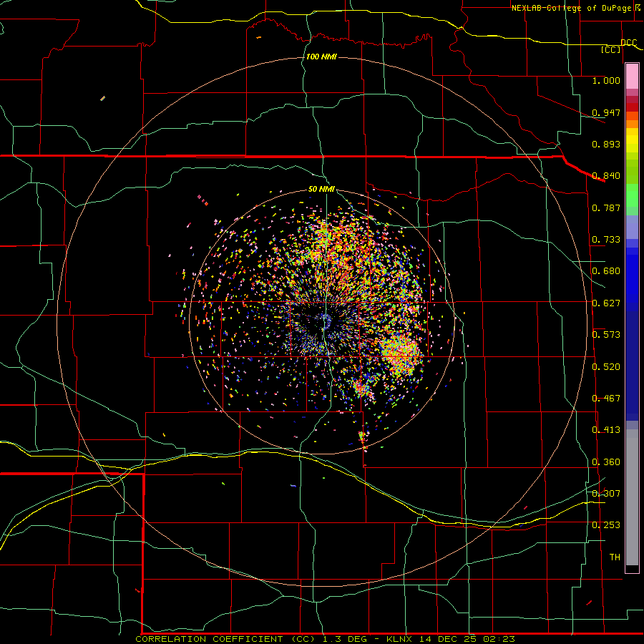Click the DCC label above the legend
Viewport: 644px width, 644px height.
(628, 42)
